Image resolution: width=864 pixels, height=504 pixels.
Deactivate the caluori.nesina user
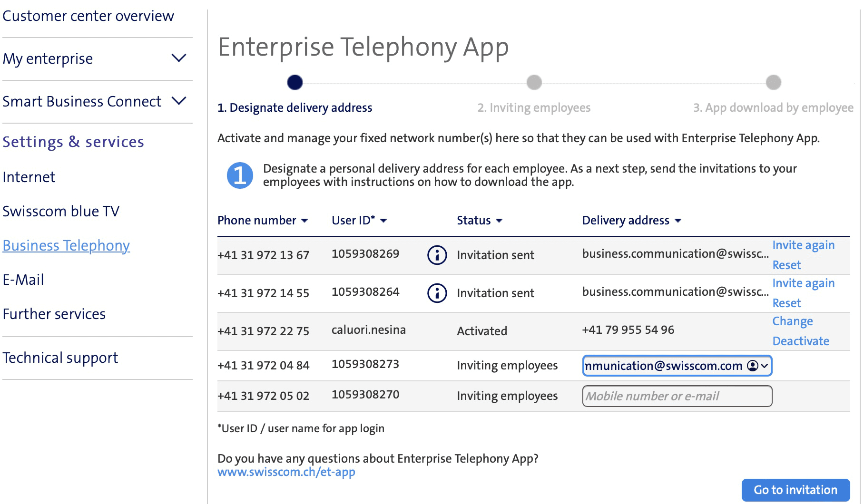pos(801,341)
